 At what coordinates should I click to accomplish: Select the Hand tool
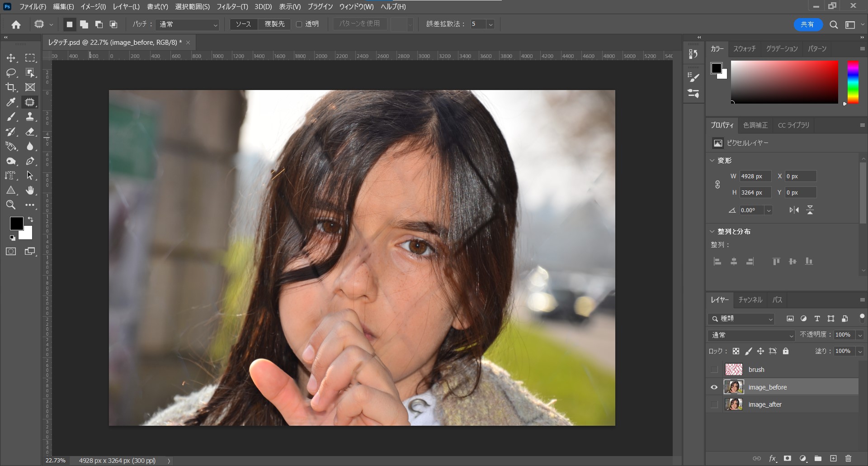point(30,190)
